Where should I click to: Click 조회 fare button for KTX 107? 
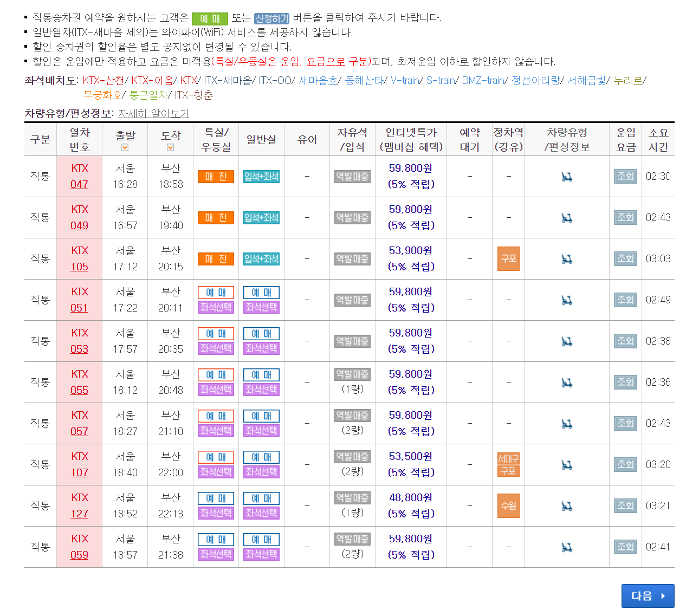coord(625,464)
